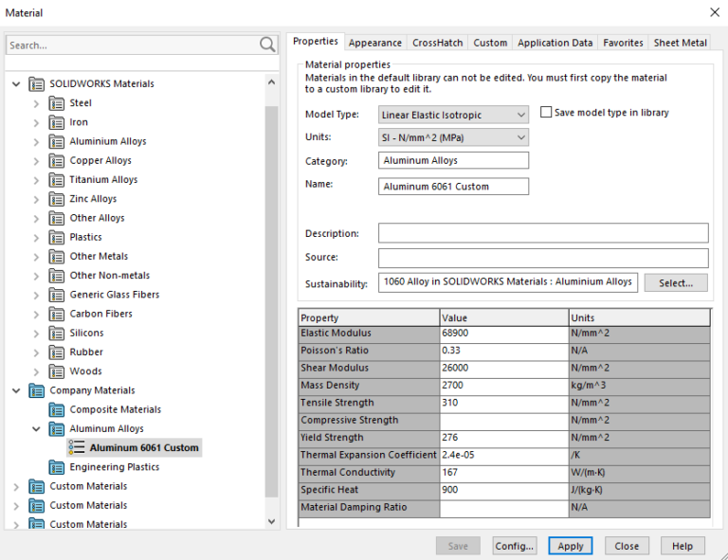The image size is (728, 560).
Task: Click the Company Aluminum Alloys folder icon
Action: (x=57, y=428)
